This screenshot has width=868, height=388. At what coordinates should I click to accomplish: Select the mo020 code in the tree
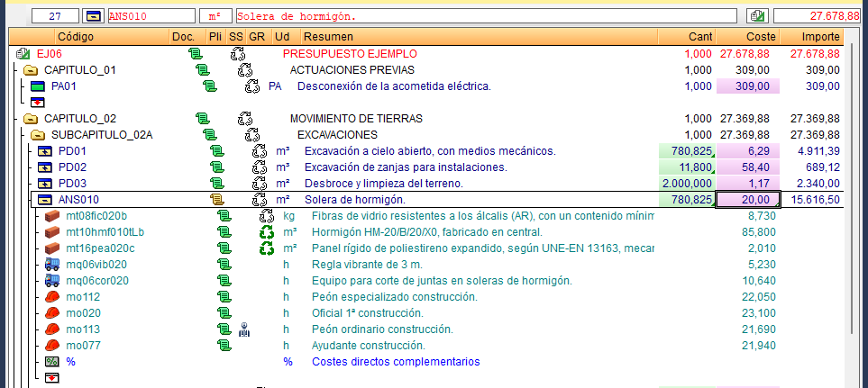(x=83, y=313)
